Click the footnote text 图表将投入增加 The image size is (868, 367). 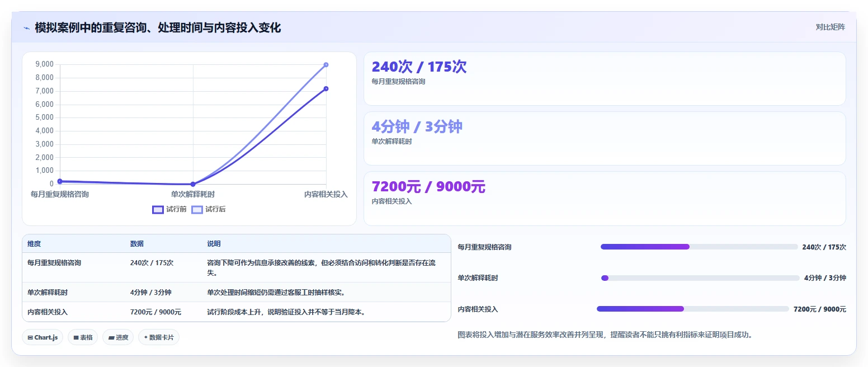point(605,335)
